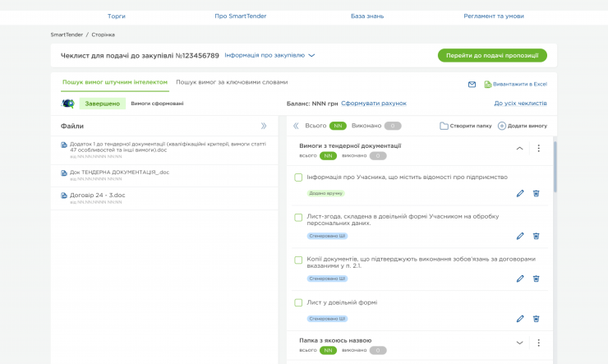Edit the Інформація про Учасника requirement

click(520, 193)
